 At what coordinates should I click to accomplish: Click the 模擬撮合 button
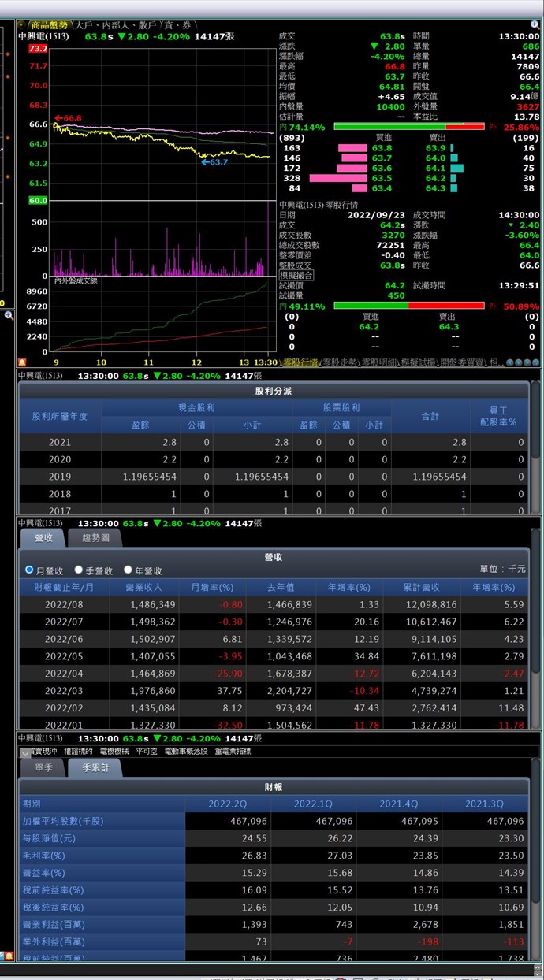296,276
